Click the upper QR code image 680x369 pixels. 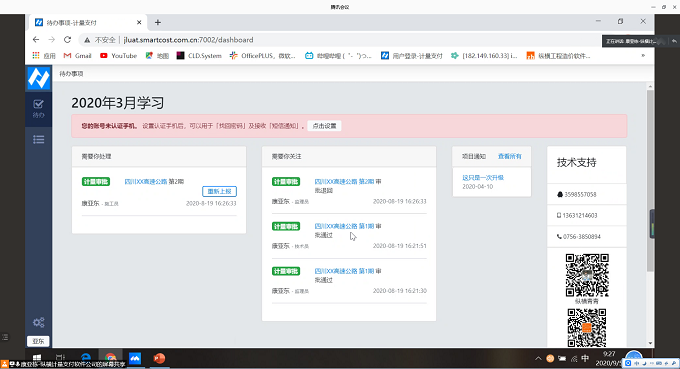(x=587, y=275)
